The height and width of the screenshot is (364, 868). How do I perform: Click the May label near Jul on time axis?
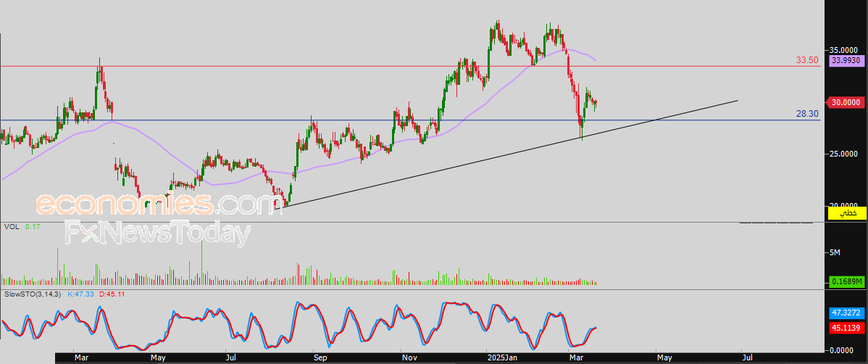tap(159, 358)
